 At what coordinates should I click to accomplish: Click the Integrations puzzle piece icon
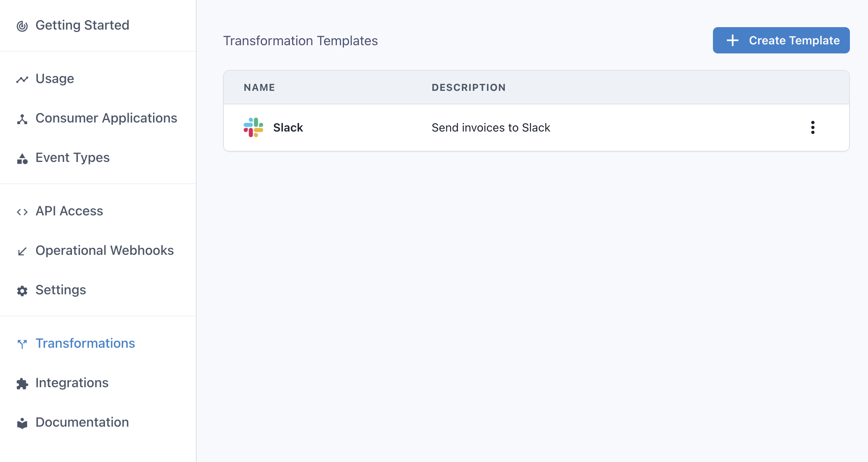[x=22, y=384]
